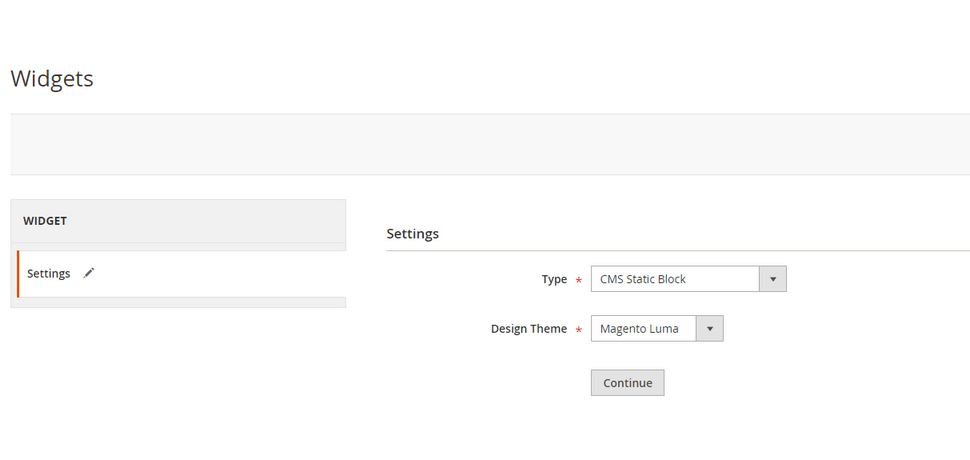
Task: Click the orange active marker on Settings tab
Action: coord(18,273)
